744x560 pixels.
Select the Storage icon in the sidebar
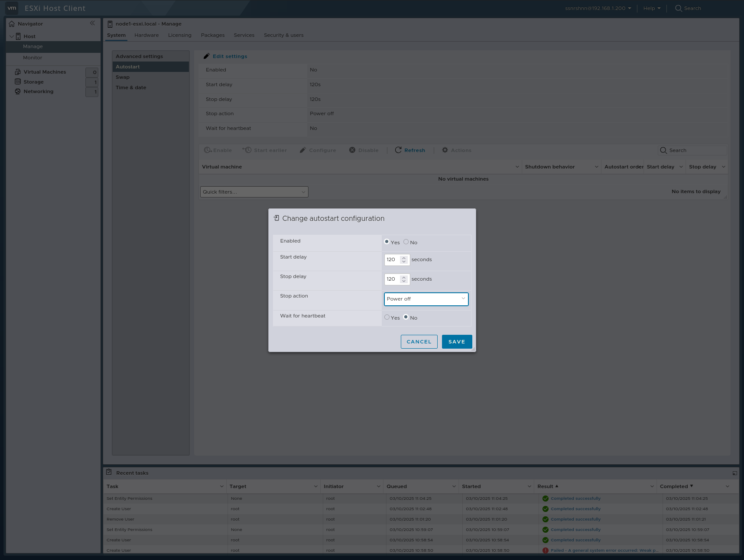(17, 81)
